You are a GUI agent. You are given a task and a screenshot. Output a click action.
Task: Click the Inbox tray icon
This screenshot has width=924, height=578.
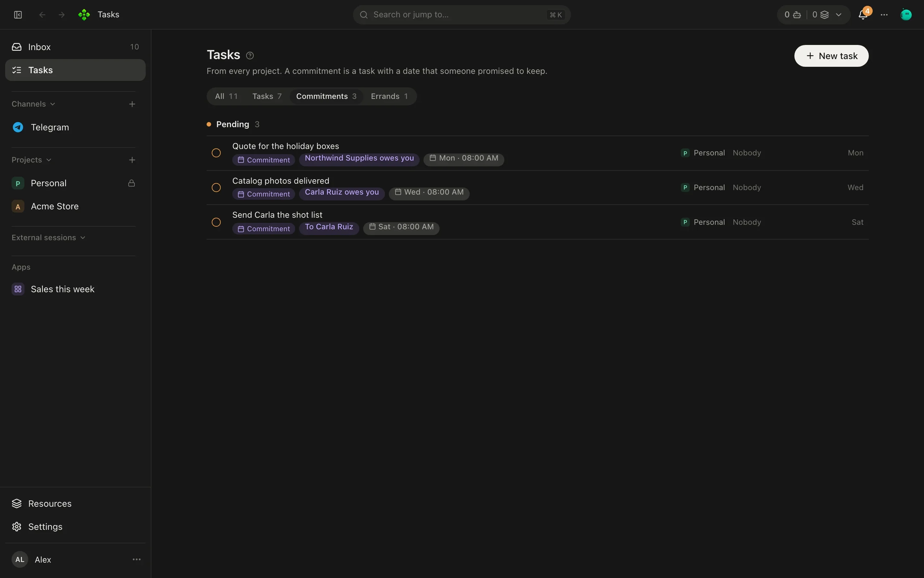click(x=17, y=47)
